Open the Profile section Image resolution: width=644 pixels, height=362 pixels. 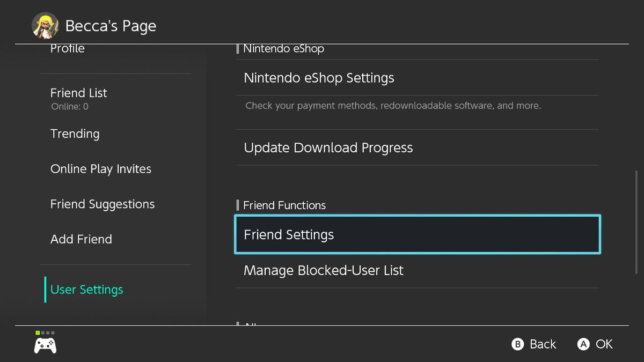click(x=67, y=48)
